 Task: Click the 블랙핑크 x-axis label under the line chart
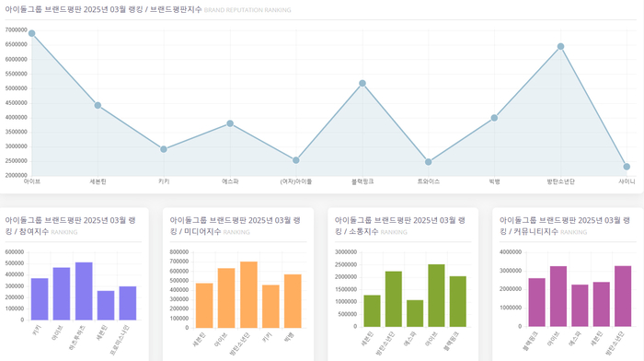362,181
